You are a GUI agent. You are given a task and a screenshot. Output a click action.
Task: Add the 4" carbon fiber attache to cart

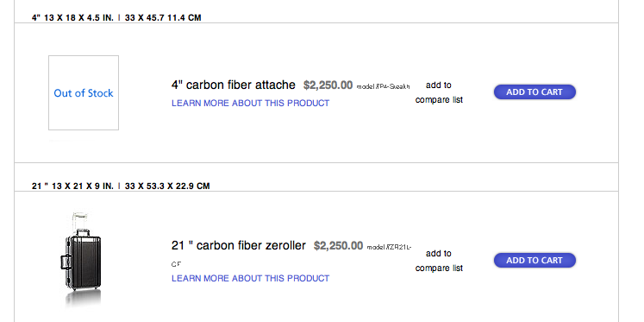pos(535,92)
